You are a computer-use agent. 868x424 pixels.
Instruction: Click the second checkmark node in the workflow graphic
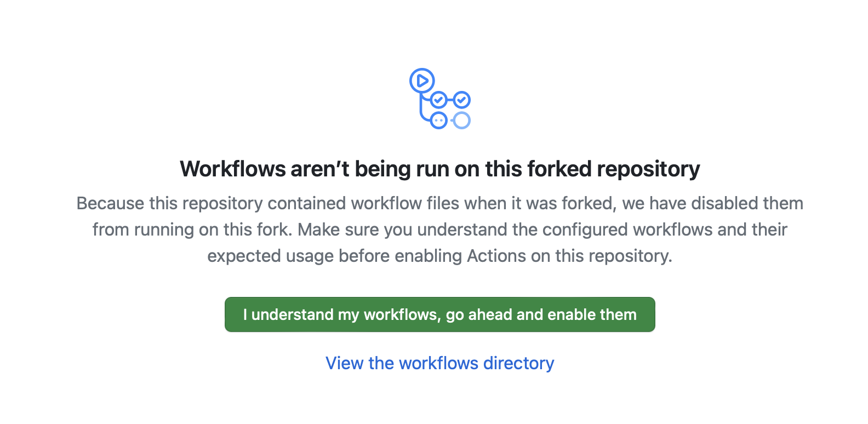point(462,100)
